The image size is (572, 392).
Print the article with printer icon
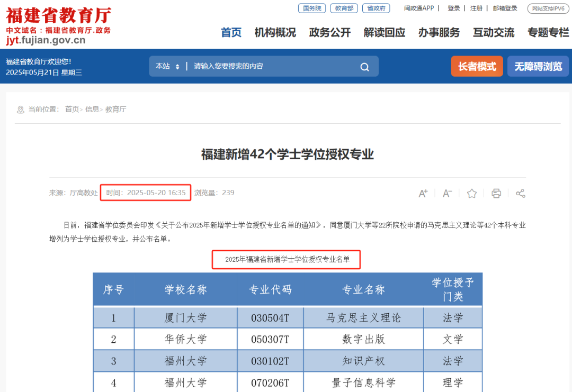click(496, 193)
